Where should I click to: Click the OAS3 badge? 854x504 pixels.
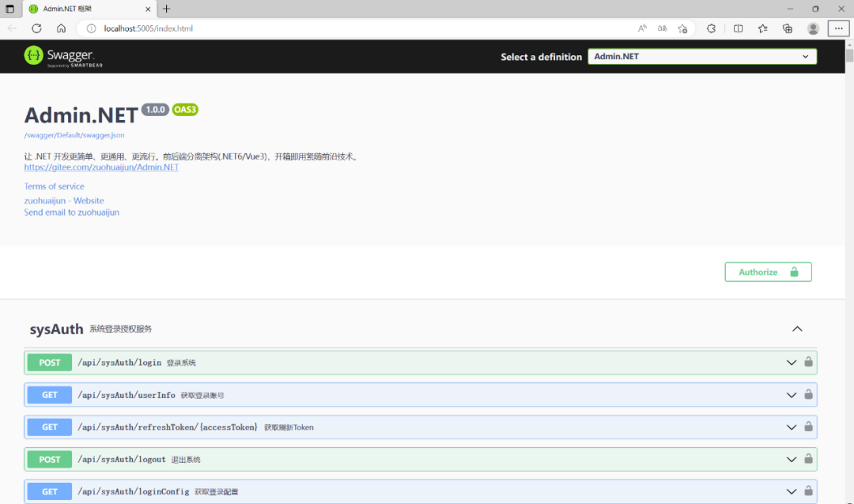tap(185, 109)
